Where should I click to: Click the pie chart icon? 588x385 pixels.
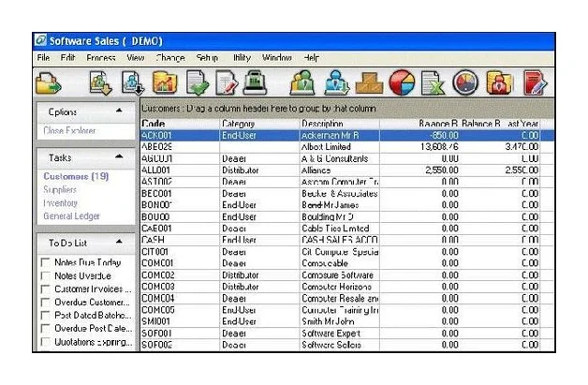[402, 83]
